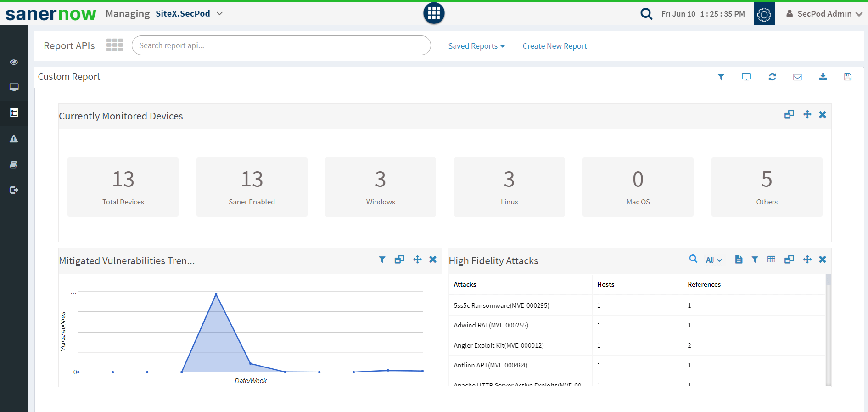Open the All dropdown in High Fidelity Attacks

714,260
